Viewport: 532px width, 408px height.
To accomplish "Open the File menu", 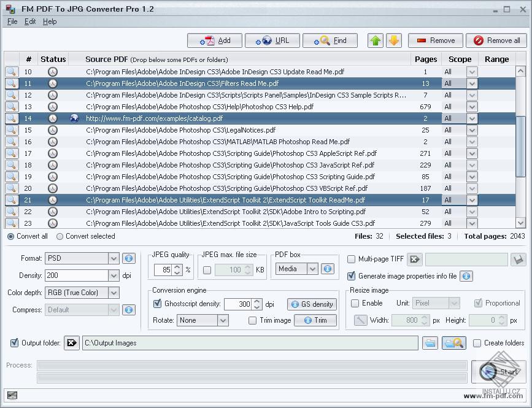I will [12, 21].
